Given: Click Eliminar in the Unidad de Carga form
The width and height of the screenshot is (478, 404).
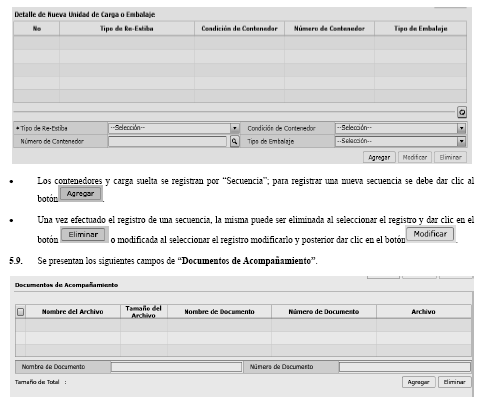Looking at the screenshot, I should [x=450, y=157].
